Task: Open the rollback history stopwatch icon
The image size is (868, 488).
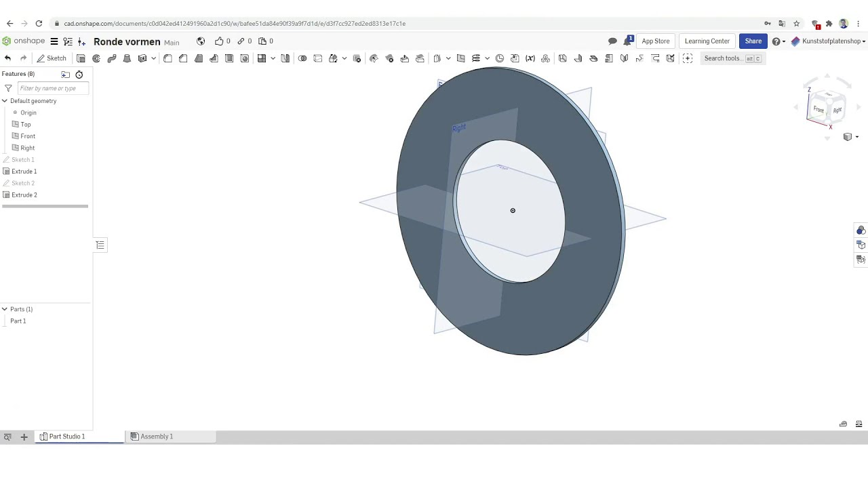Action: point(79,75)
